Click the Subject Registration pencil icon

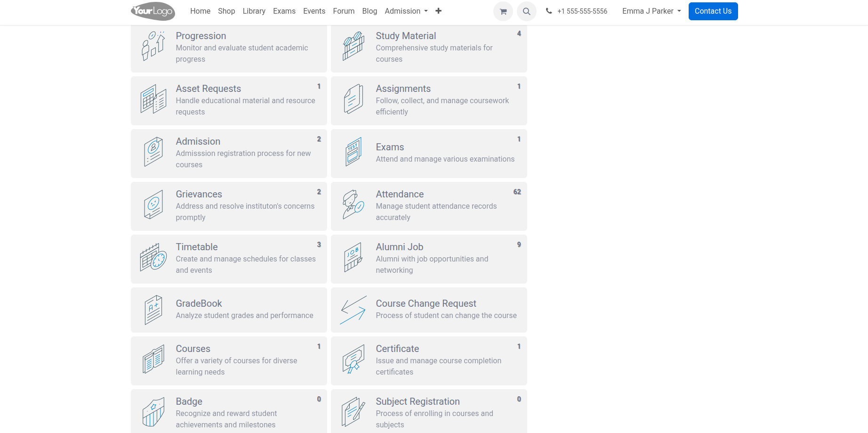pyautogui.click(x=354, y=412)
